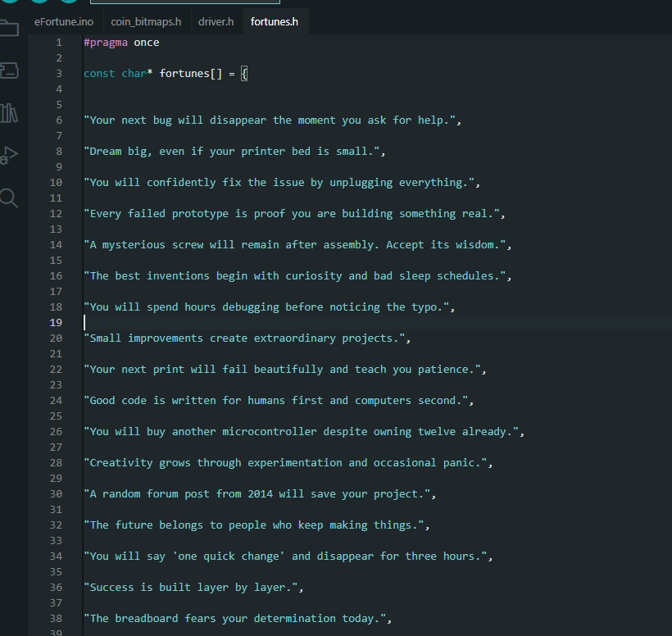Viewport: 672px width, 636px height.
Task: Click line number 3 in the gutter
Action: tap(59, 74)
